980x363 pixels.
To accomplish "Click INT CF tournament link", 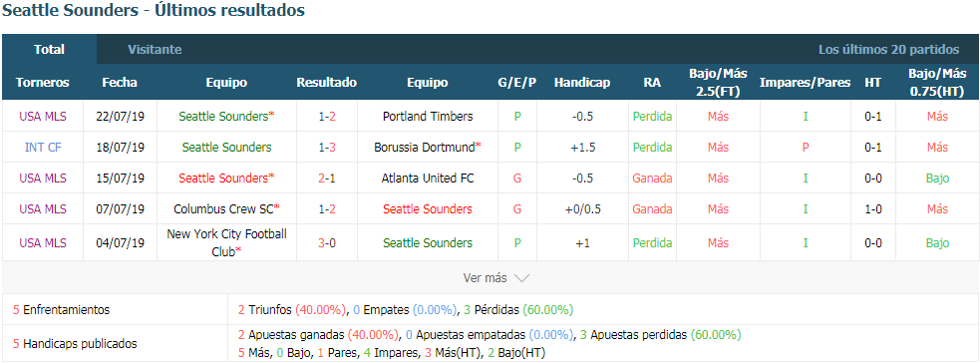I will pyautogui.click(x=43, y=148).
